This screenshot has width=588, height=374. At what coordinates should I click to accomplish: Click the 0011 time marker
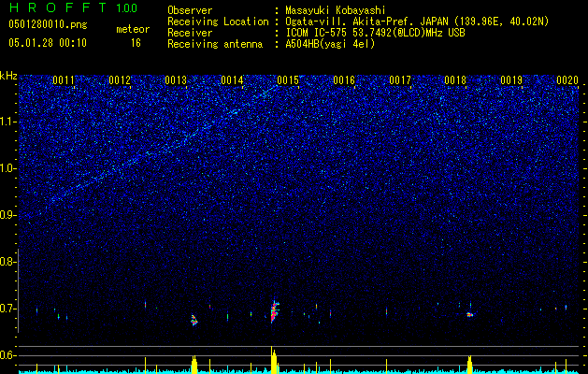tap(64, 80)
